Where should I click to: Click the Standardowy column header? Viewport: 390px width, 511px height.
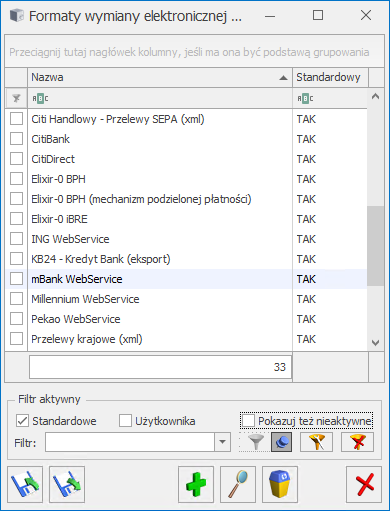pyautogui.click(x=330, y=78)
